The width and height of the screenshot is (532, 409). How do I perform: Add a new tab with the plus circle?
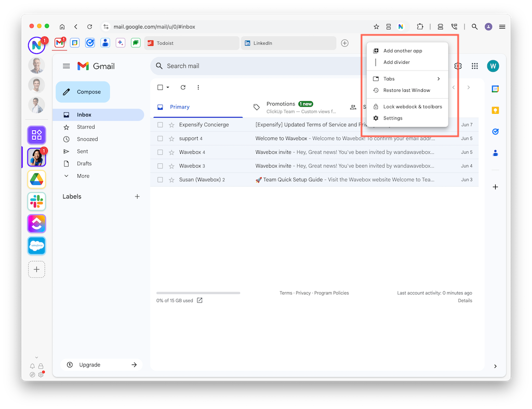coord(345,43)
